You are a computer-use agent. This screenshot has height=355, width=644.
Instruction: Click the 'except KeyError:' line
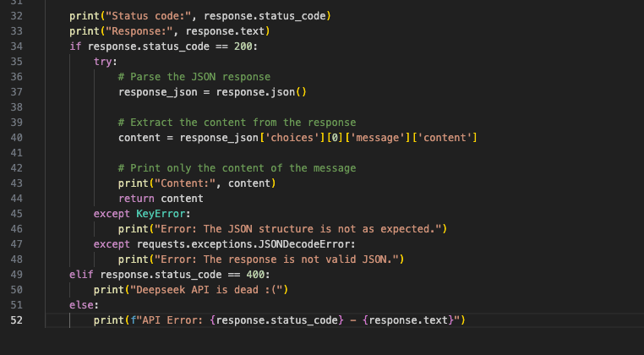coord(134,214)
